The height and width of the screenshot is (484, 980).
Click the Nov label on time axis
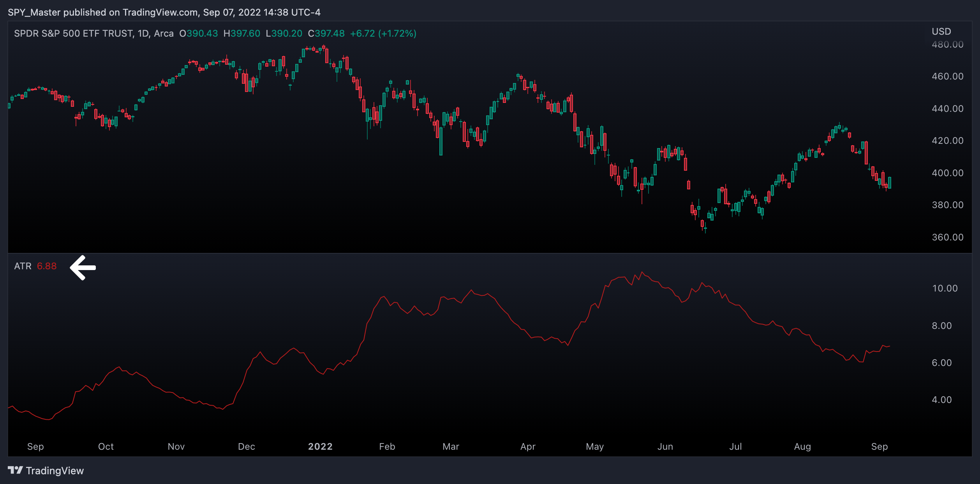176,447
